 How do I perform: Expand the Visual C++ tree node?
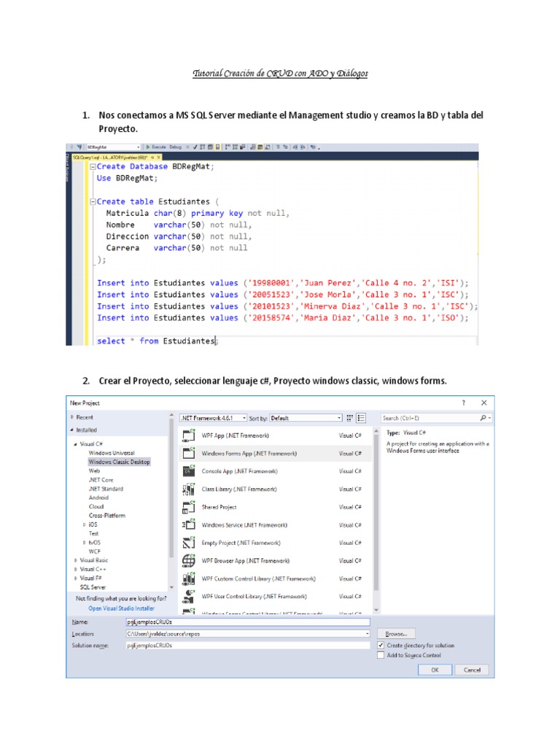pos(75,569)
